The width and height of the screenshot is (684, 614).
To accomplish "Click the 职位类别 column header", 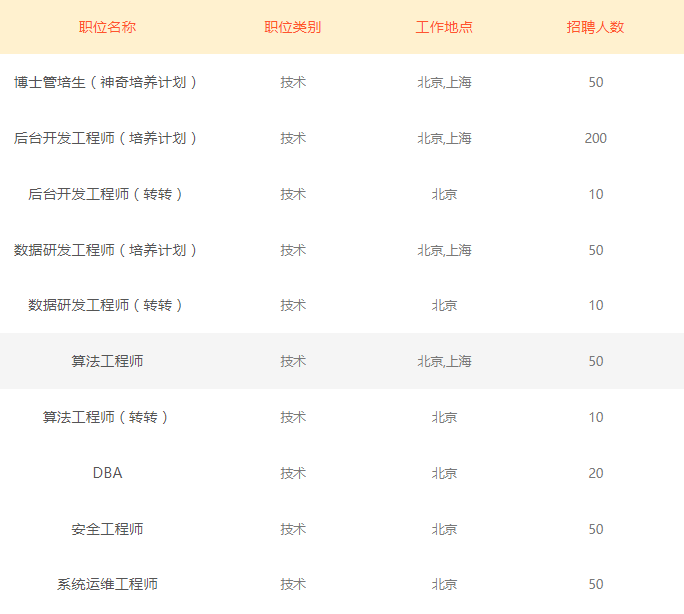I will coord(292,27).
